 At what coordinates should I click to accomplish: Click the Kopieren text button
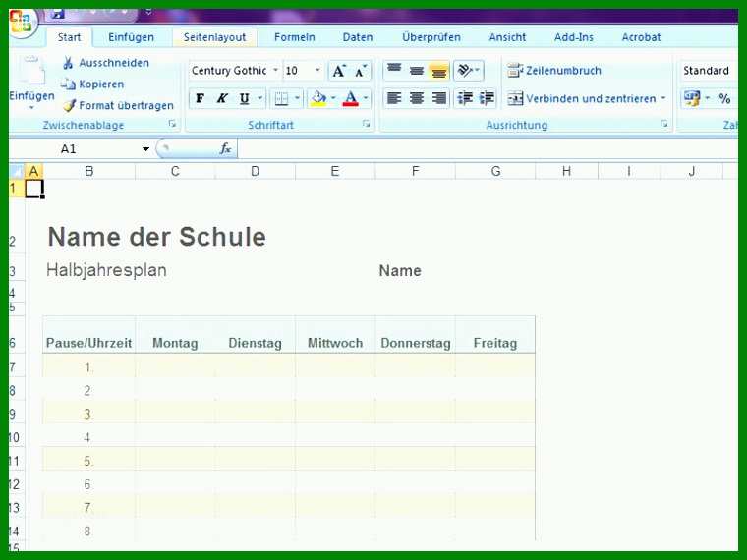tap(101, 84)
